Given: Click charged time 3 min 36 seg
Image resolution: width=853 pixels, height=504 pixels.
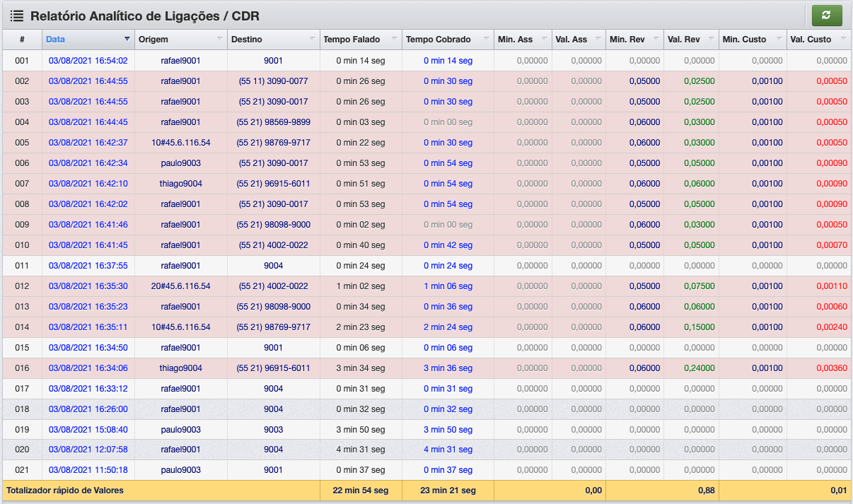Looking at the screenshot, I should point(448,368).
